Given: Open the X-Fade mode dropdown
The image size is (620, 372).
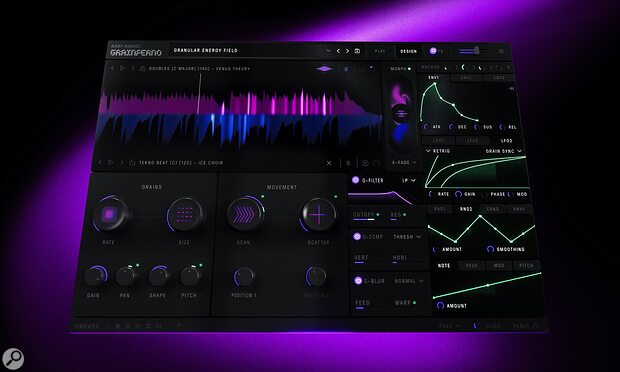Looking at the screenshot, I should (405, 162).
